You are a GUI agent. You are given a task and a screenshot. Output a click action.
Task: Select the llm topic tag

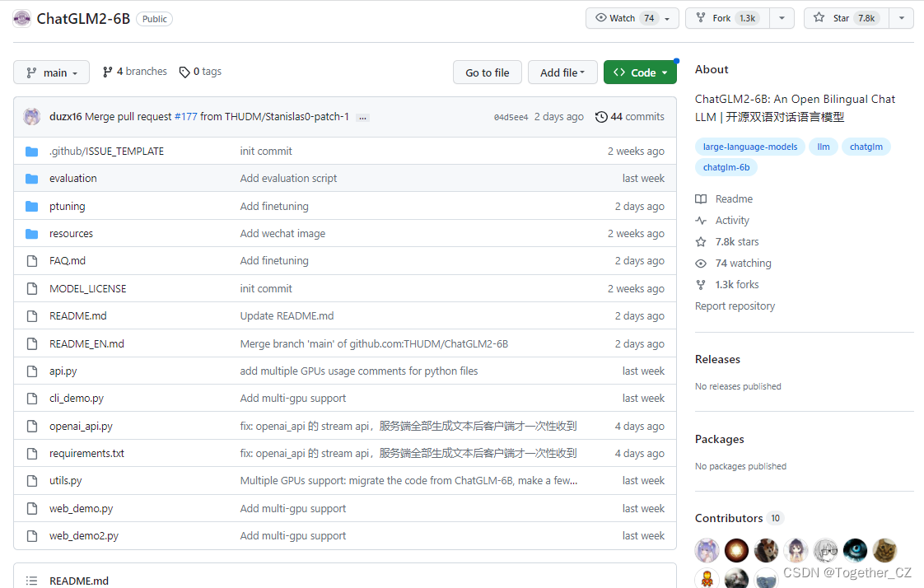pos(824,147)
